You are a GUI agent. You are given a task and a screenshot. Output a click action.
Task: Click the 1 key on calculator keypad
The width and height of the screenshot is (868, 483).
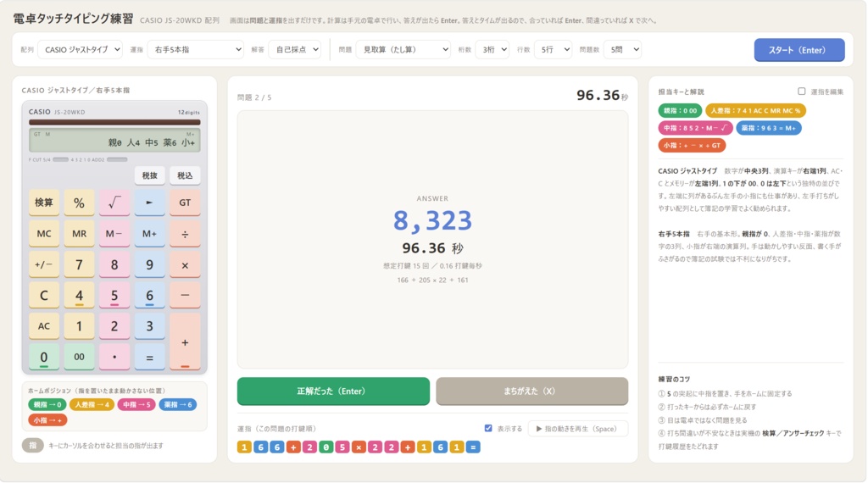(79, 326)
